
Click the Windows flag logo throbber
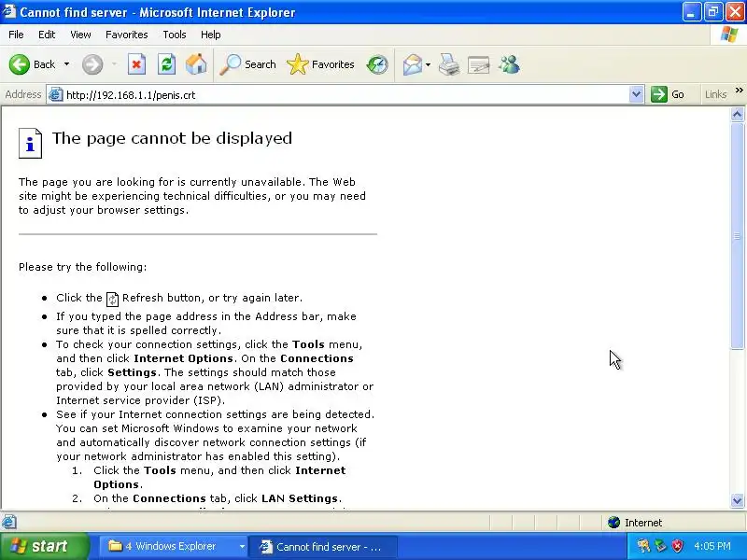click(728, 35)
